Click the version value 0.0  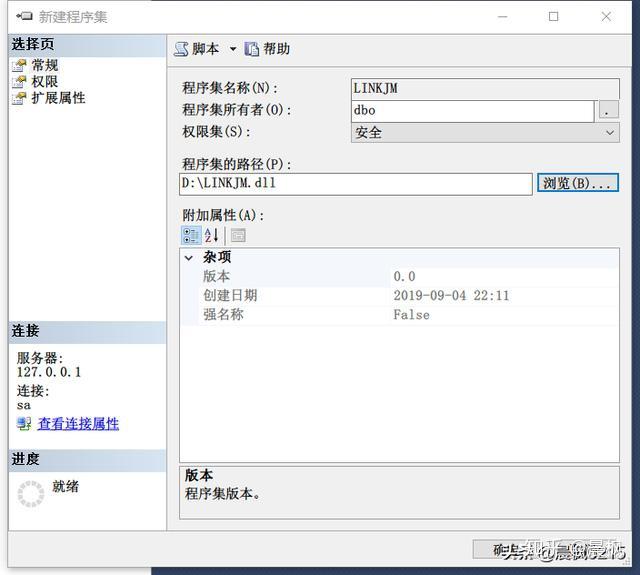[404, 277]
